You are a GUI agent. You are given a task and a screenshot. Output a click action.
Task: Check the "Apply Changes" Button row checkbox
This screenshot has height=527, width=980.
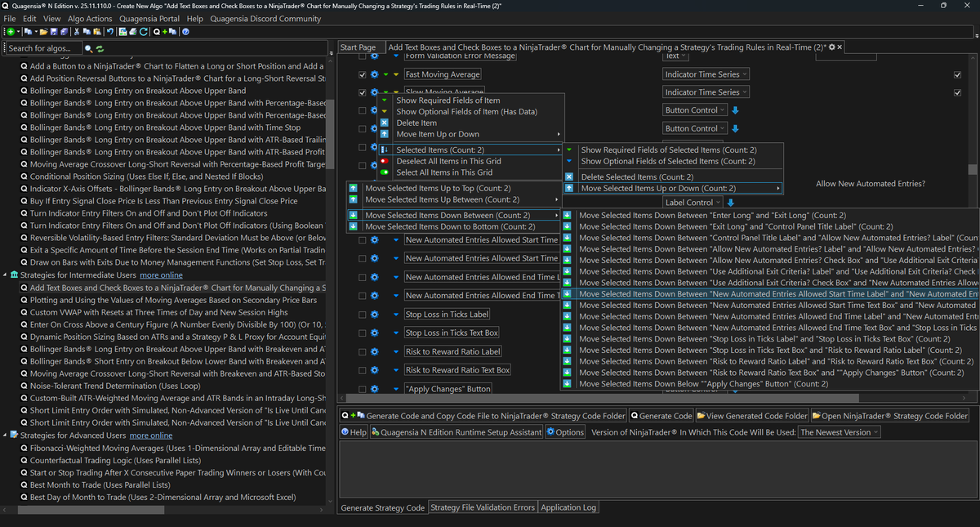coord(363,389)
